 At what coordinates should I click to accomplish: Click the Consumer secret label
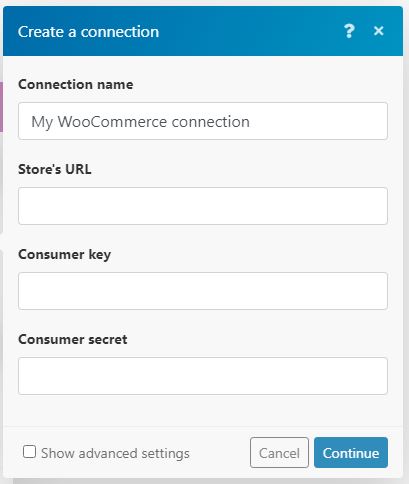[73, 339]
